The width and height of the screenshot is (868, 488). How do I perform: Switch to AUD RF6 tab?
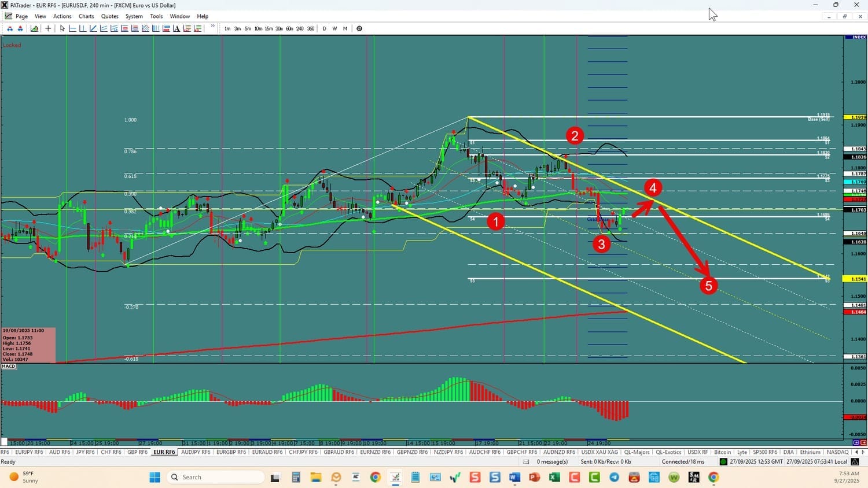click(x=60, y=452)
